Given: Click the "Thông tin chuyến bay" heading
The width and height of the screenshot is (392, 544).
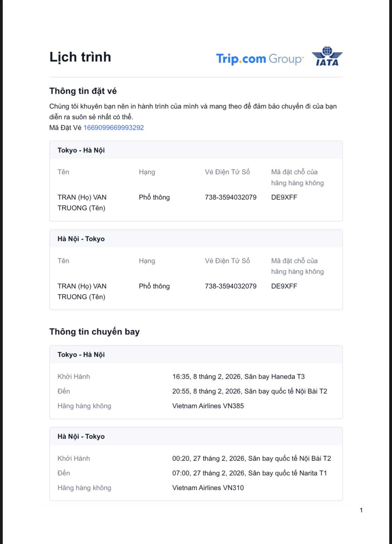Looking at the screenshot, I should tap(94, 332).
